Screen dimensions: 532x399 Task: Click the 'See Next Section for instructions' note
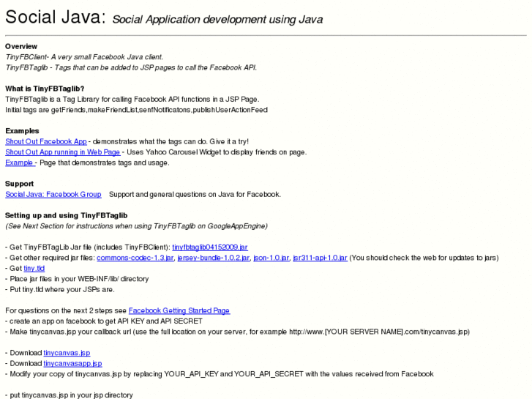[136, 226]
